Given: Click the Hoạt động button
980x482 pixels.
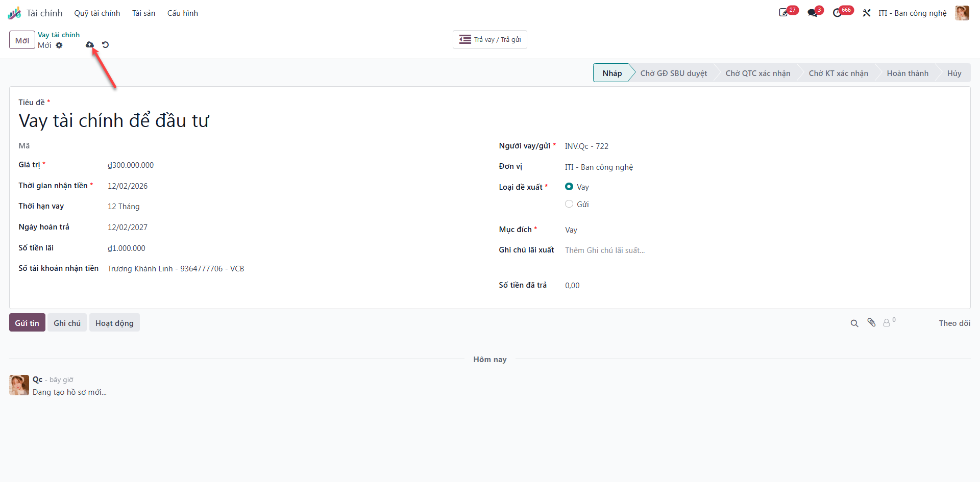Looking at the screenshot, I should click(x=114, y=323).
